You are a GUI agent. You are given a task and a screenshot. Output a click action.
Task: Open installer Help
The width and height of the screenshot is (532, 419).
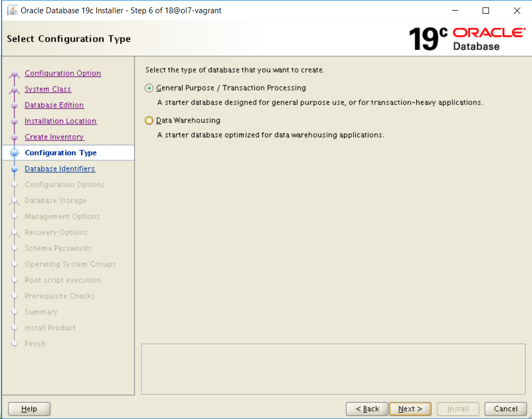29,409
